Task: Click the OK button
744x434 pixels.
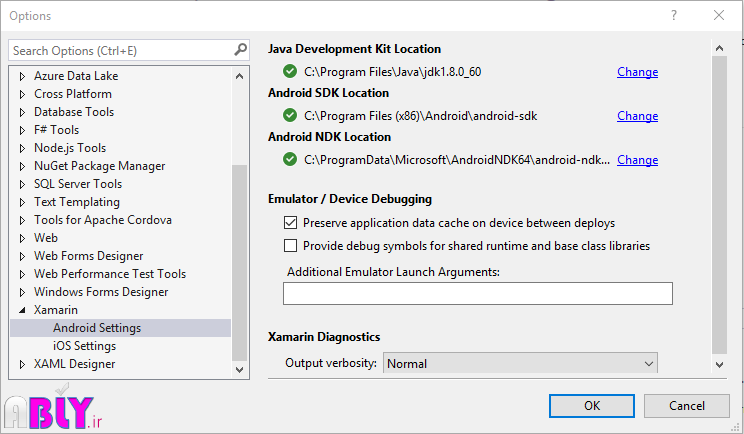Action: pyautogui.click(x=592, y=406)
